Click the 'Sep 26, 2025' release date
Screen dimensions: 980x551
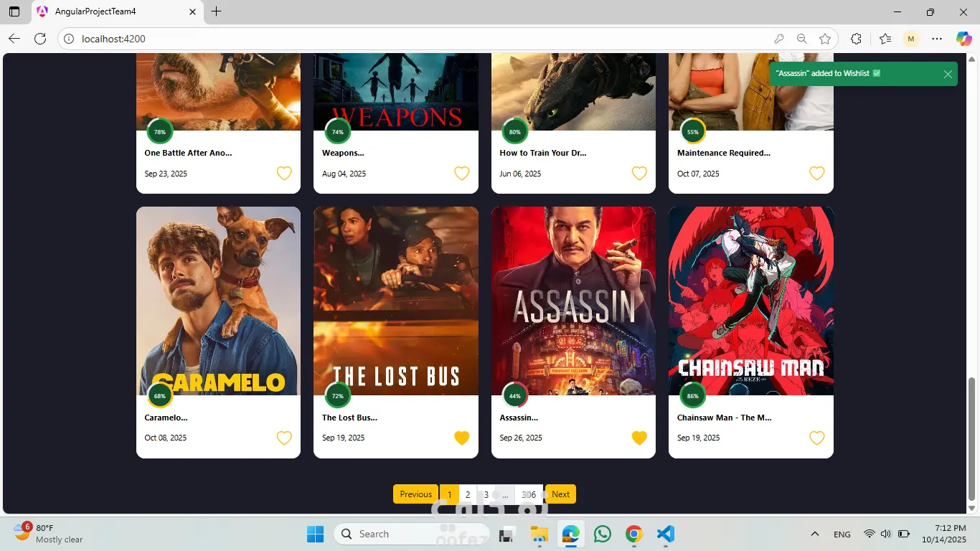pyautogui.click(x=521, y=438)
